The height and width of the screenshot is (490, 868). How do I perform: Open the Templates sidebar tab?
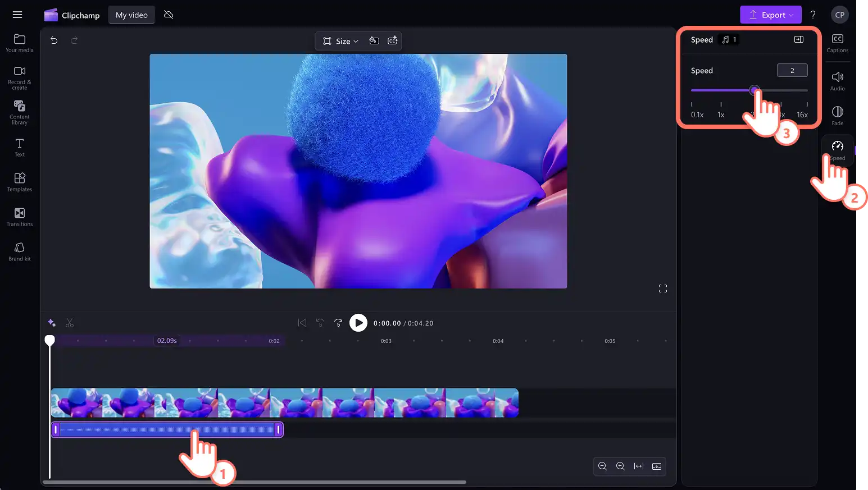20,182
